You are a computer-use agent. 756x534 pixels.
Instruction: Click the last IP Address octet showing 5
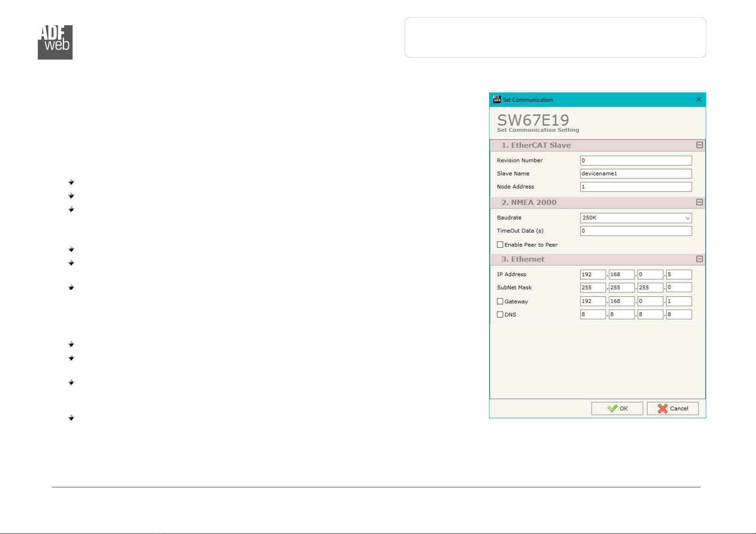pyautogui.click(x=679, y=274)
